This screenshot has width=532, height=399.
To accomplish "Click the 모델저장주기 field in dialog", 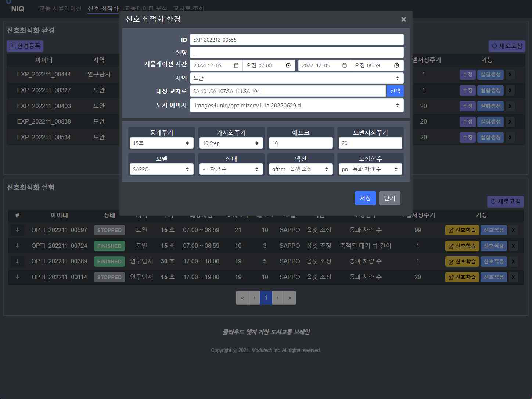I will [x=370, y=143].
